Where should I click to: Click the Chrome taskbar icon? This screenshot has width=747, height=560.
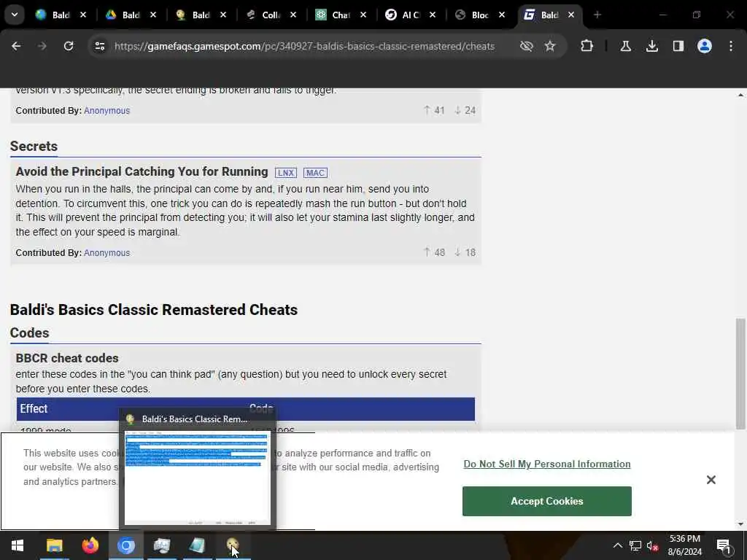point(126,545)
